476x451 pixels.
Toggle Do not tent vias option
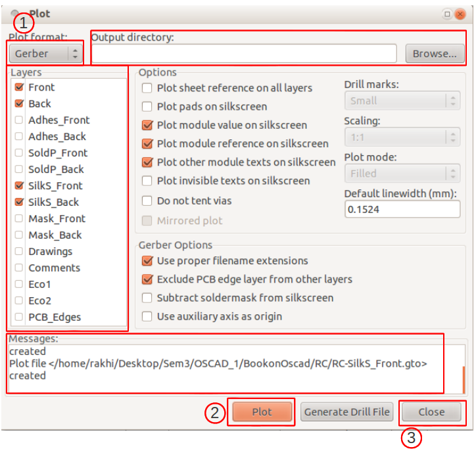coord(147,201)
